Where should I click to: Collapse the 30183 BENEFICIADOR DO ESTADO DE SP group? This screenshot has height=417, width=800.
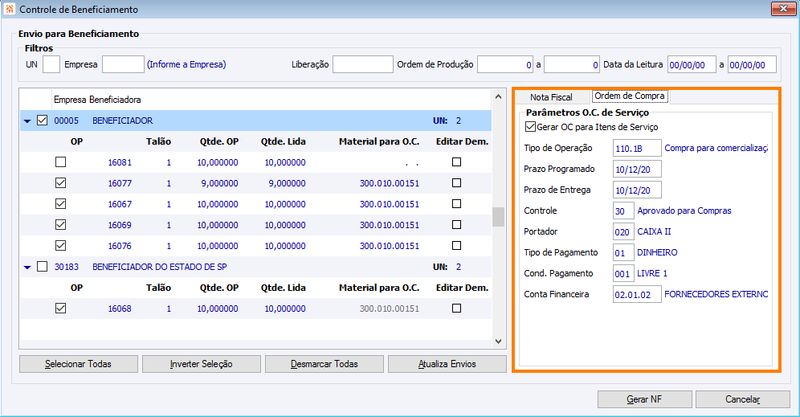pyautogui.click(x=28, y=267)
